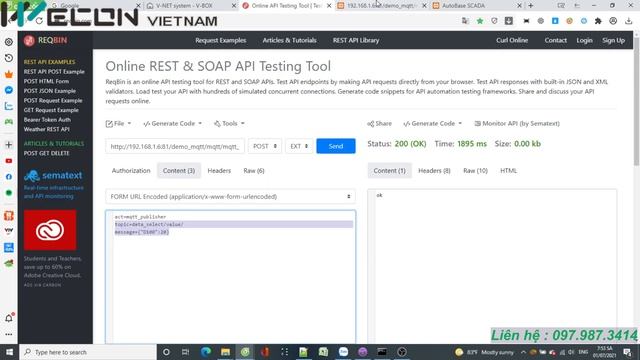Select response Content (1) tab
The width and height of the screenshot is (640, 360).
pos(389,171)
